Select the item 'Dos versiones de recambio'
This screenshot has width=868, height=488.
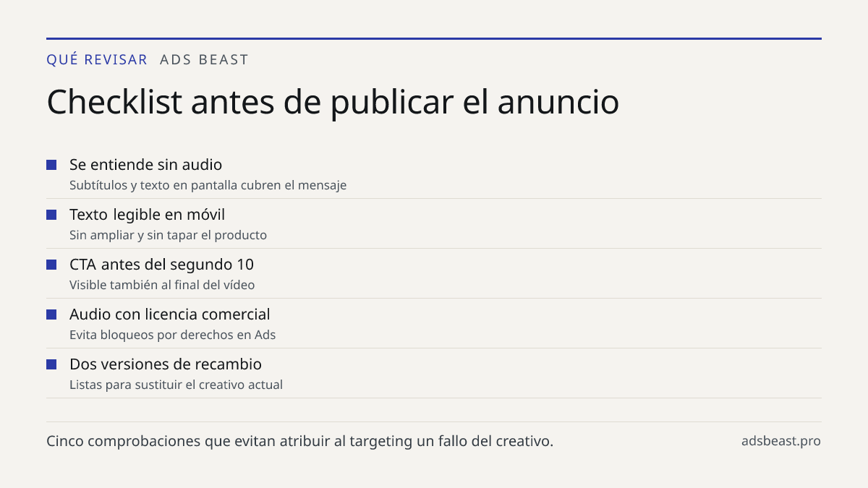[166, 364]
